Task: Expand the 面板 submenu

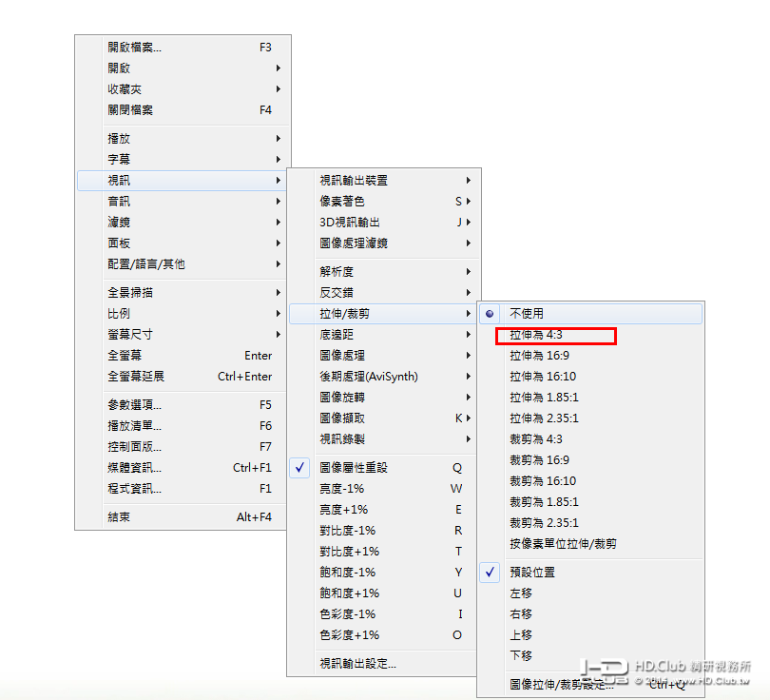Action: point(182,243)
